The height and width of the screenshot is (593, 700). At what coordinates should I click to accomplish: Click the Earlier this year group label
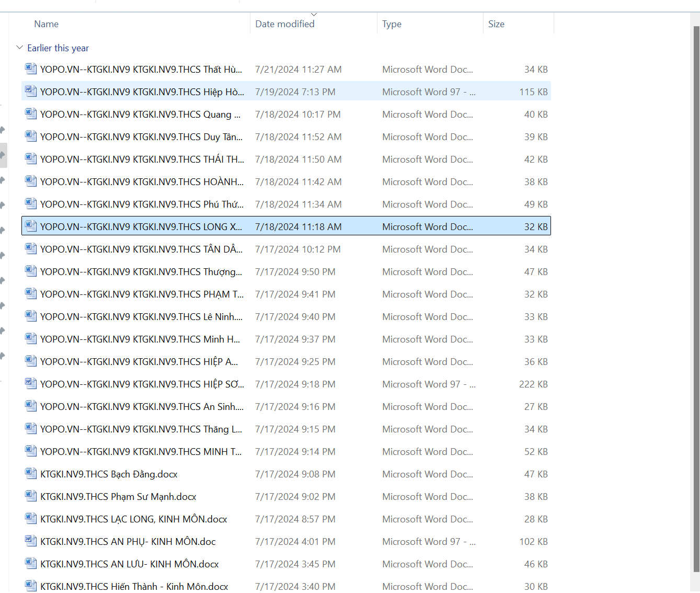pos(58,48)
